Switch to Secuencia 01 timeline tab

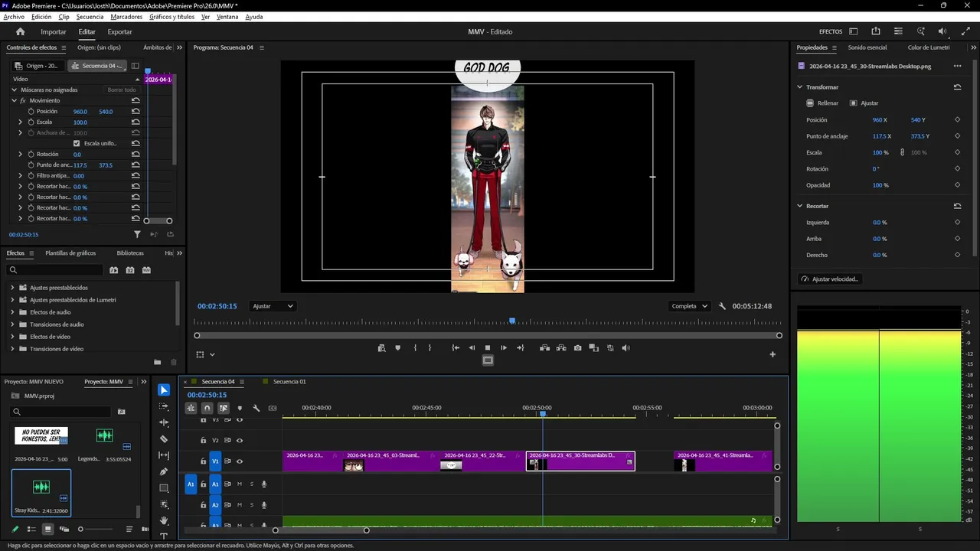pyautogui.click(x=289, y=382)
